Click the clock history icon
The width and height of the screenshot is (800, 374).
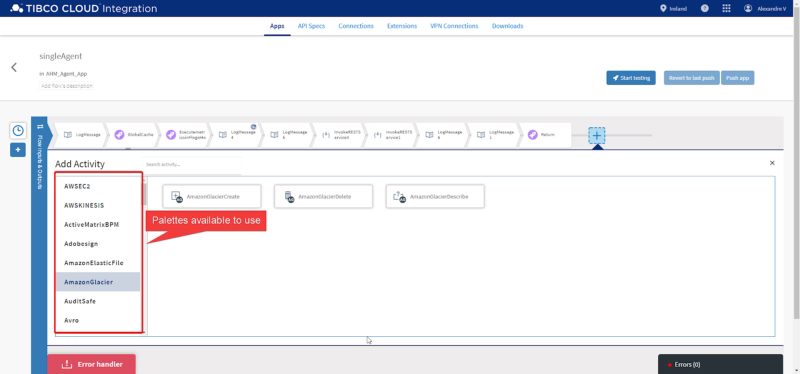pos(18,131)
